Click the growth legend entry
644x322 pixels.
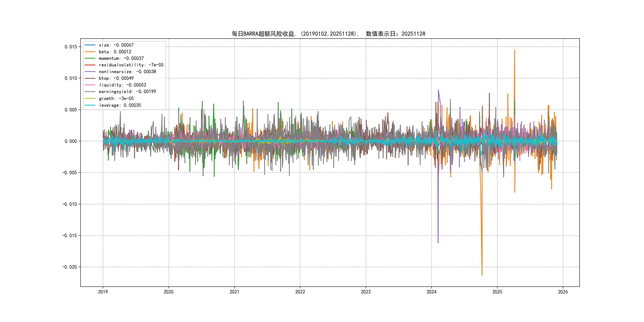[x=116, y=99]
